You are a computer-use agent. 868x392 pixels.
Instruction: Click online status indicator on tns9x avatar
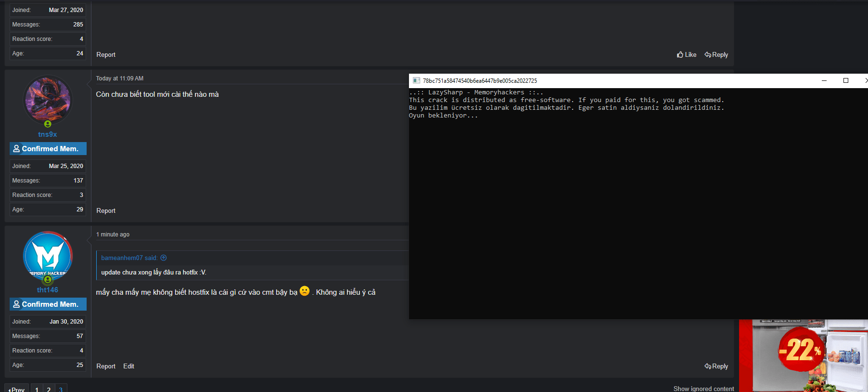point(48,124)
